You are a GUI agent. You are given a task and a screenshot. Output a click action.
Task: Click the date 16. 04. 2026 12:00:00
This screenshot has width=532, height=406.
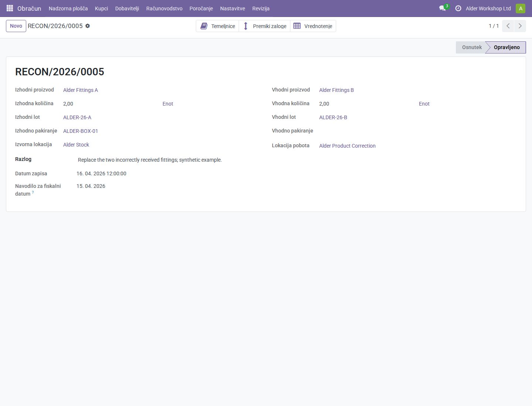pyautogui.click(x=101, y=173)
